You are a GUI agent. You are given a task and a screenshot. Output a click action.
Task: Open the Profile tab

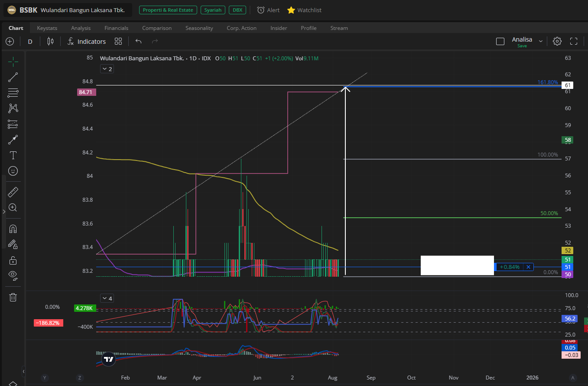(x=309, y=28)
